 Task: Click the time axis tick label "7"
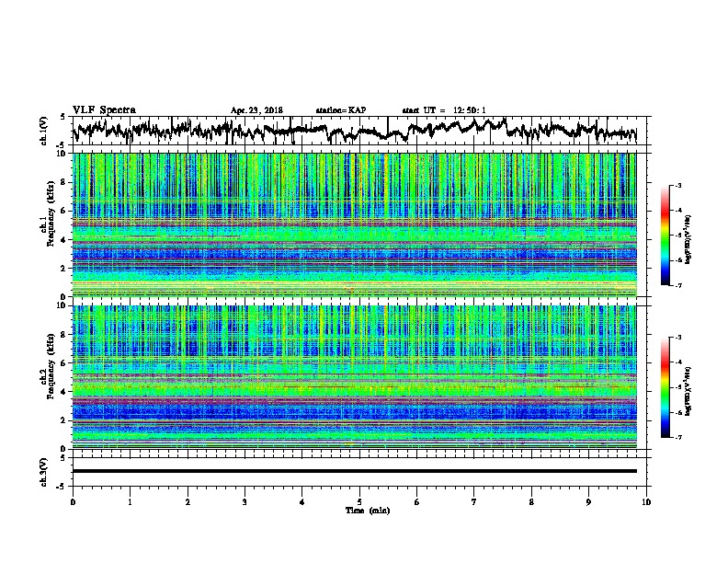[x=474, y=502]
